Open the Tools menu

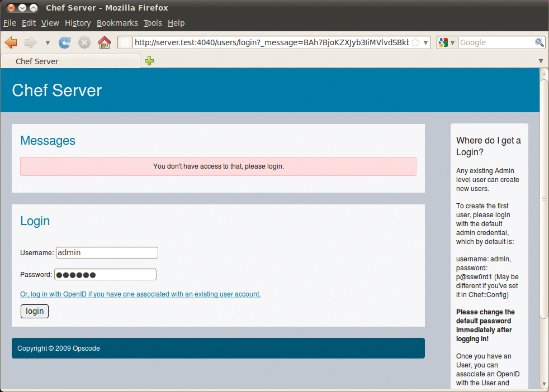pos(152,23)
